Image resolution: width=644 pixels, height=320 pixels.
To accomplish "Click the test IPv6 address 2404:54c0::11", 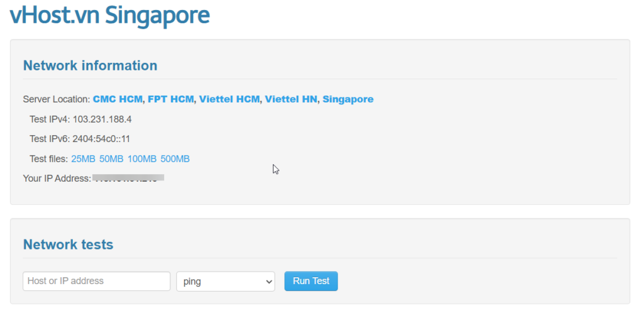I will point(101,139).
